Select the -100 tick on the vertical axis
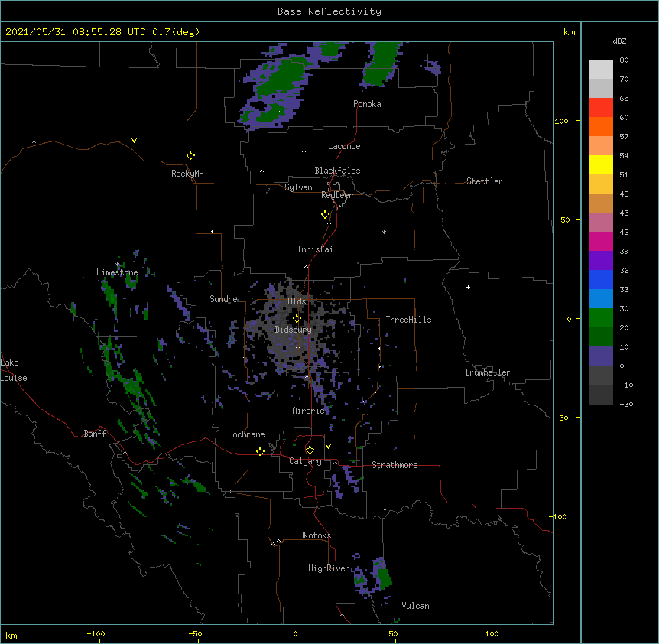 (559, 516)
